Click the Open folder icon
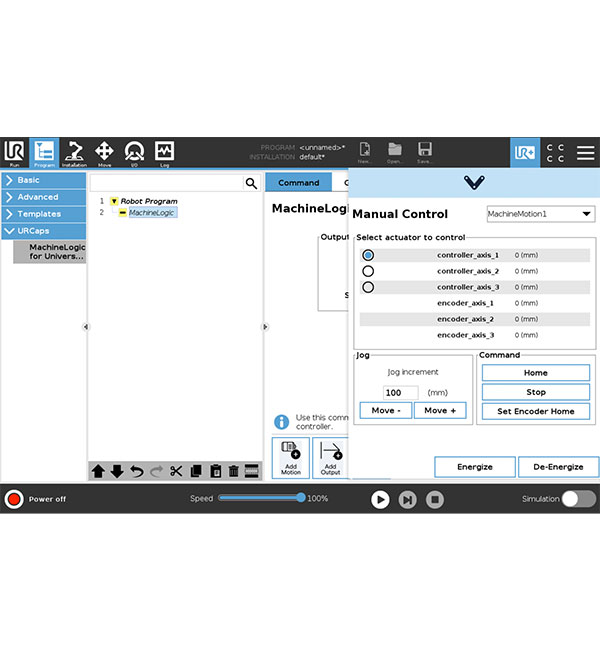The height and width of the screenshot is (650, 600). pos(395,153)
